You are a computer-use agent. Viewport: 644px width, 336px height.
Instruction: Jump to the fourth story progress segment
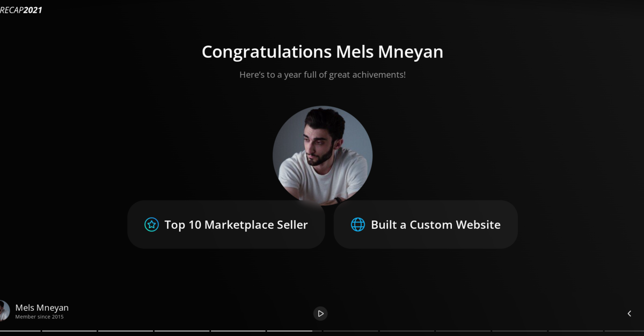(182, 331)
